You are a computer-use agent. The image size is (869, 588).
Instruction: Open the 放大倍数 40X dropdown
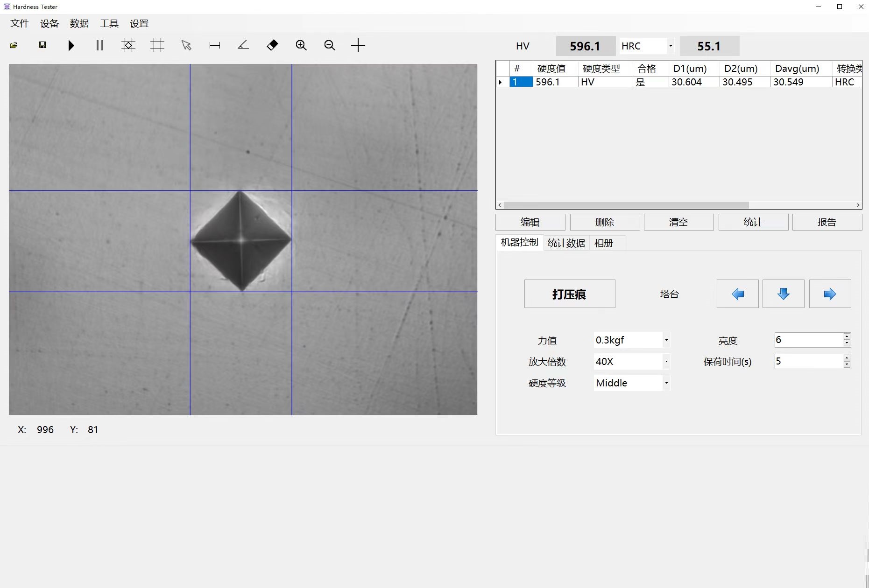666,361
